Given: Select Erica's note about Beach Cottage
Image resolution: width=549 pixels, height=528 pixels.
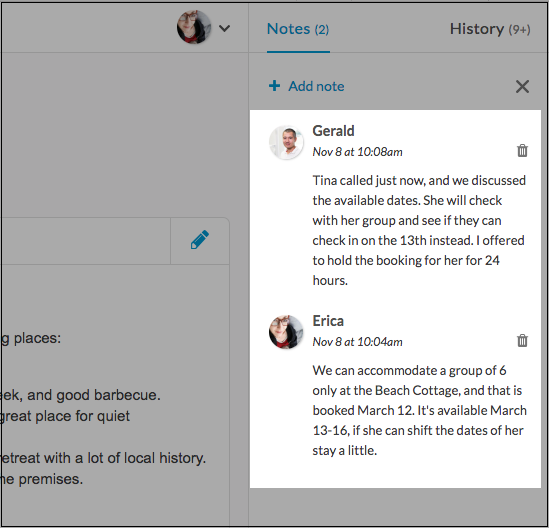Looking at the screenshot, I should (419, 410).
